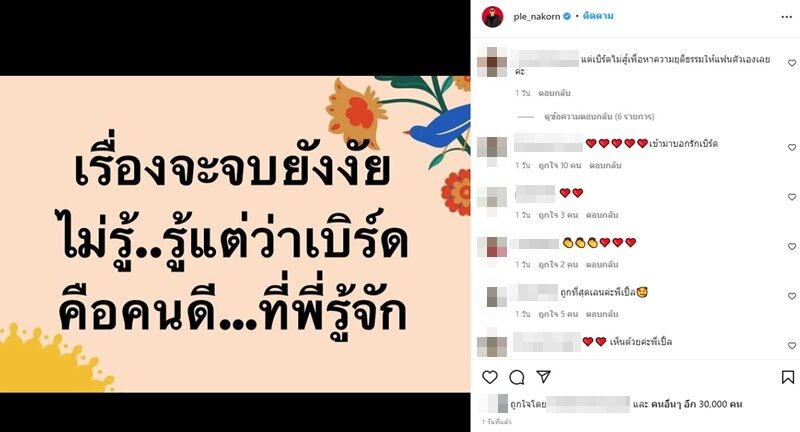Reply to the 'เข้ามาบอกรักเบิร์ด' comment
800x432 pixels.
point(605,165)
